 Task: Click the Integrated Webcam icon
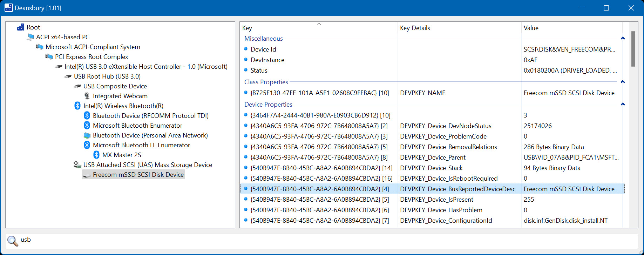(87, 96)
